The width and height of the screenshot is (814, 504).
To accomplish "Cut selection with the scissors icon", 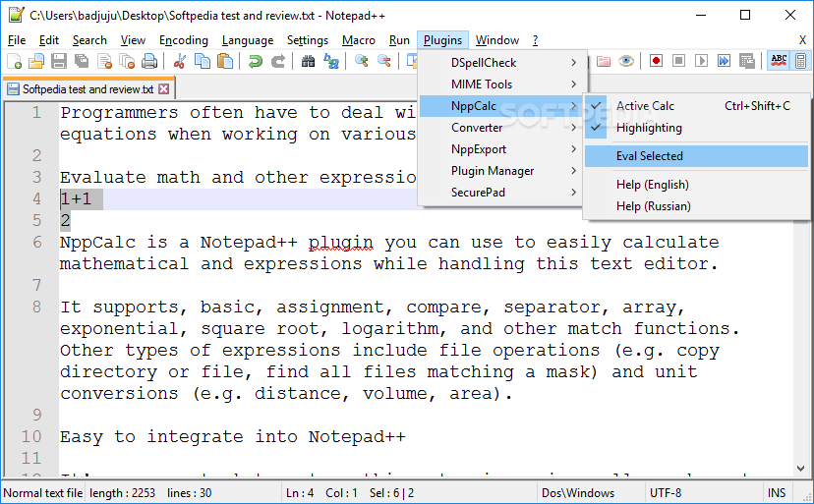I will [180, 61].
